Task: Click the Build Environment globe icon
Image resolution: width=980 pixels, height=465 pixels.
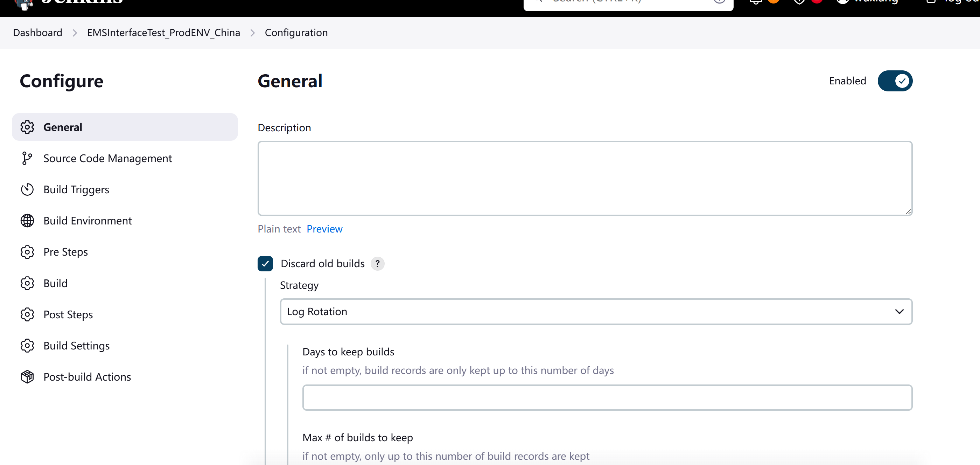Action: point(27,221)
